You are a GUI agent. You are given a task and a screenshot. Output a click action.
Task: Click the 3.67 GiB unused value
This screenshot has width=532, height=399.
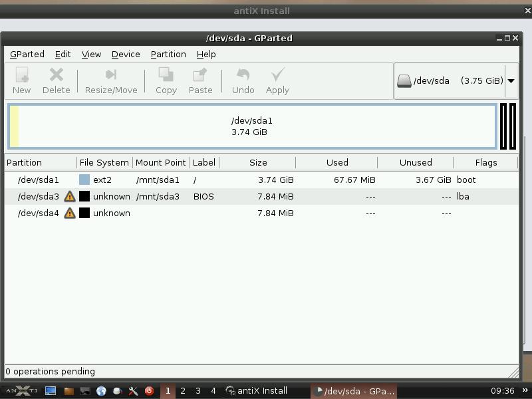(x=434, y=180)
